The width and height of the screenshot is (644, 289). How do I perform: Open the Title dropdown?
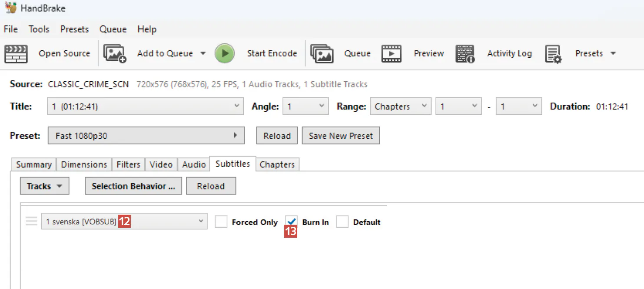point(145,106)
